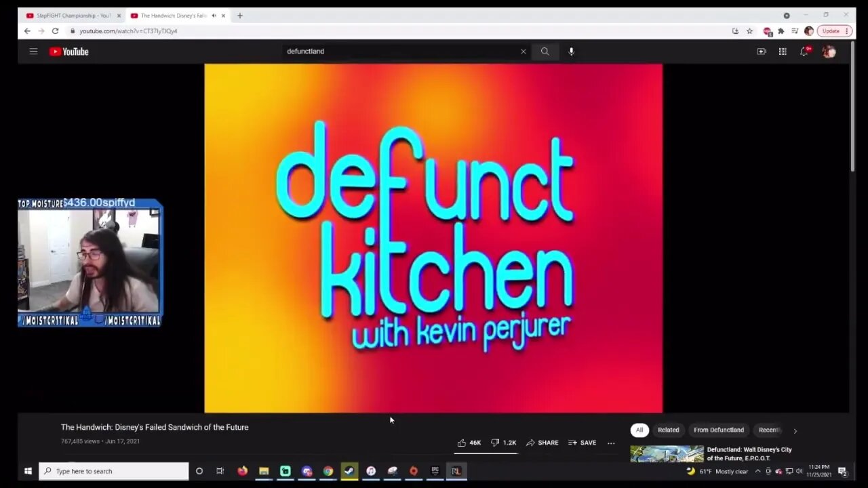Click the video player frame

433,238
